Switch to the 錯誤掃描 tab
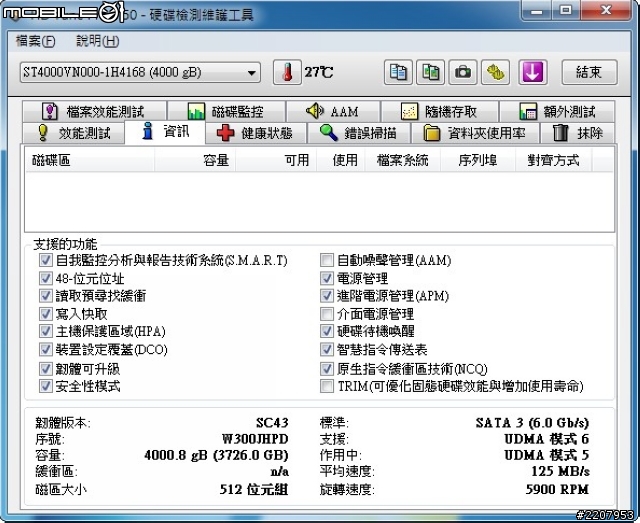Screen dimensions: 640x523 pyautogui.click(x=358, y=133)
